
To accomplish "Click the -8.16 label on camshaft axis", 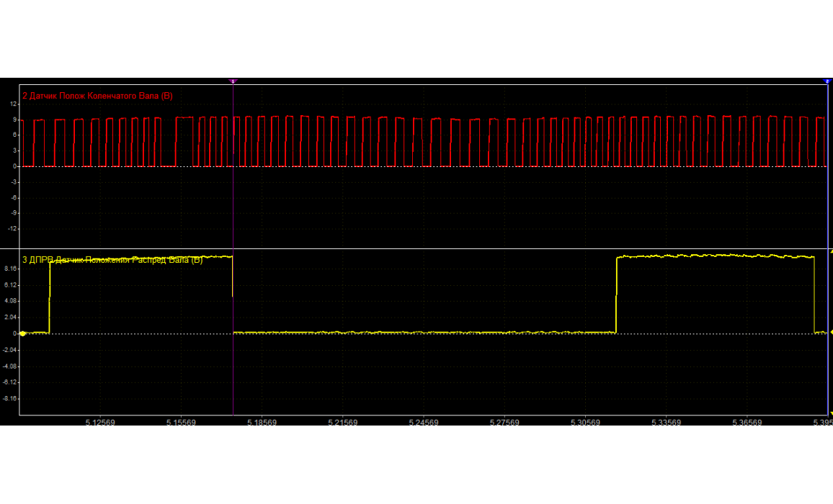I will tap(9, 398).
